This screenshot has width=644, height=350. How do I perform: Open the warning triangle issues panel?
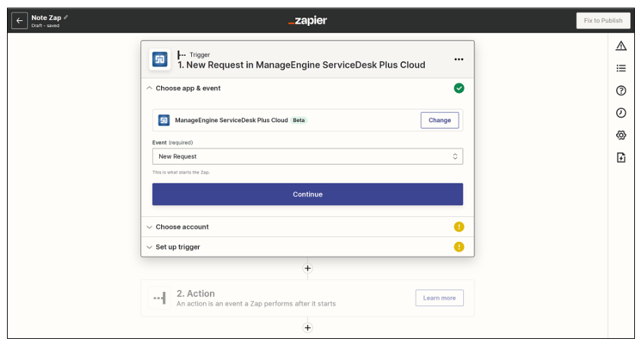[x=620, y=46]
